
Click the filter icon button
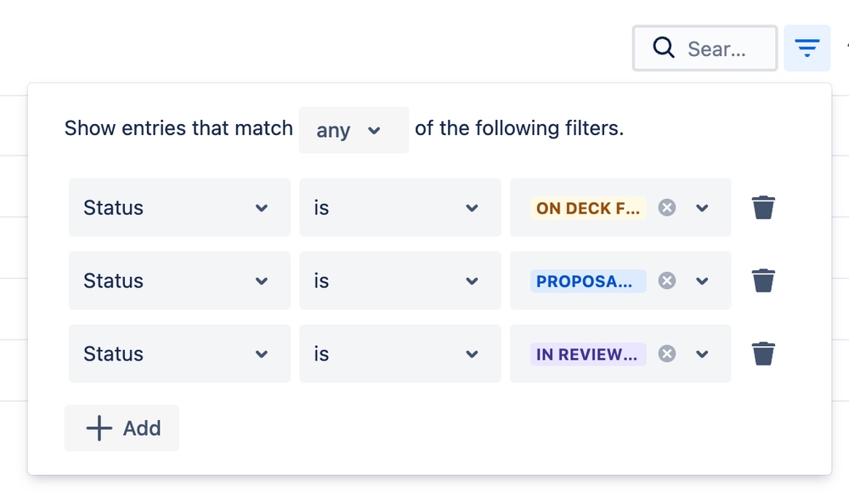coord(807,48)
